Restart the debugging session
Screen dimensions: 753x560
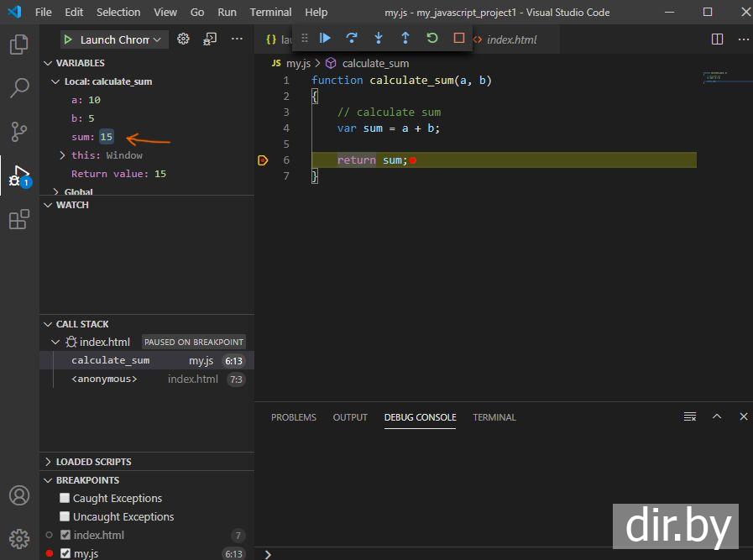point(432,39)
